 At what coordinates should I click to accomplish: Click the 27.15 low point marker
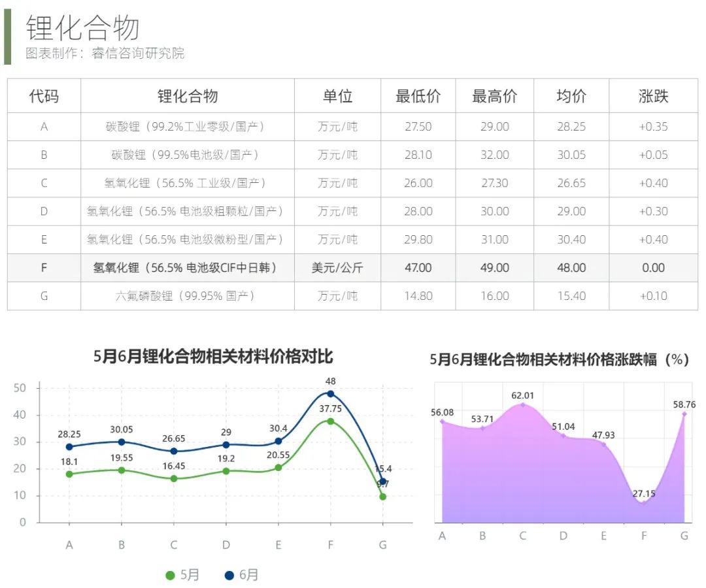[x=644, y=503]
